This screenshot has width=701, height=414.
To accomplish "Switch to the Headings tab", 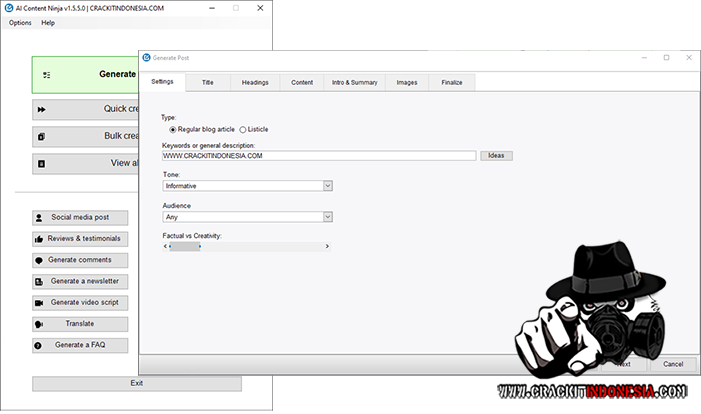I will point(255,83).
